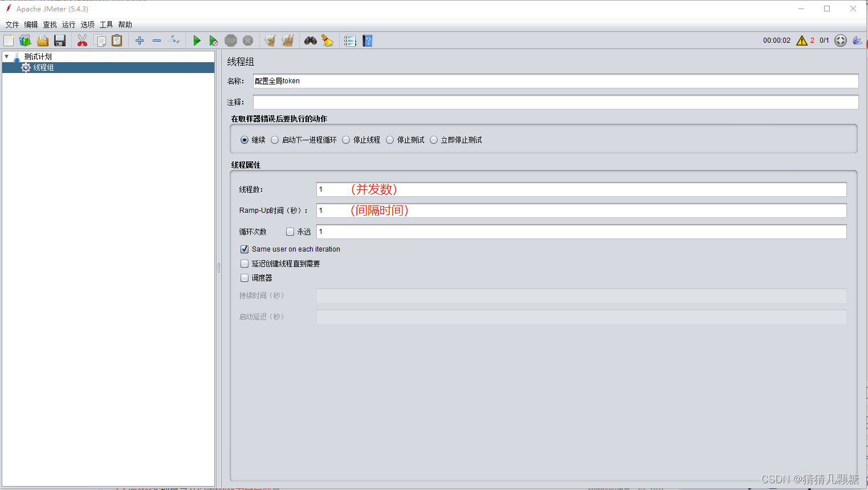Enable the 调度器 checkbox
This screenshot has width=868, height=490.
click(x=244, y=278)
